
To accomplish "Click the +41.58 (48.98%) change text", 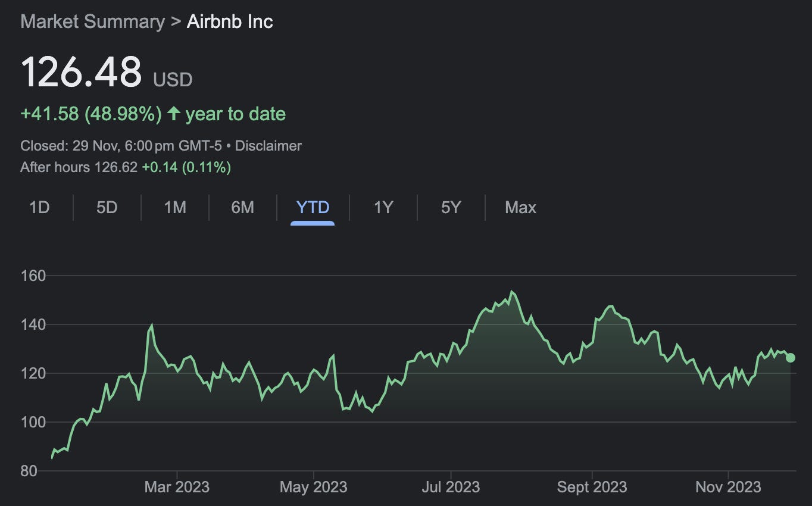I will 91,114.
